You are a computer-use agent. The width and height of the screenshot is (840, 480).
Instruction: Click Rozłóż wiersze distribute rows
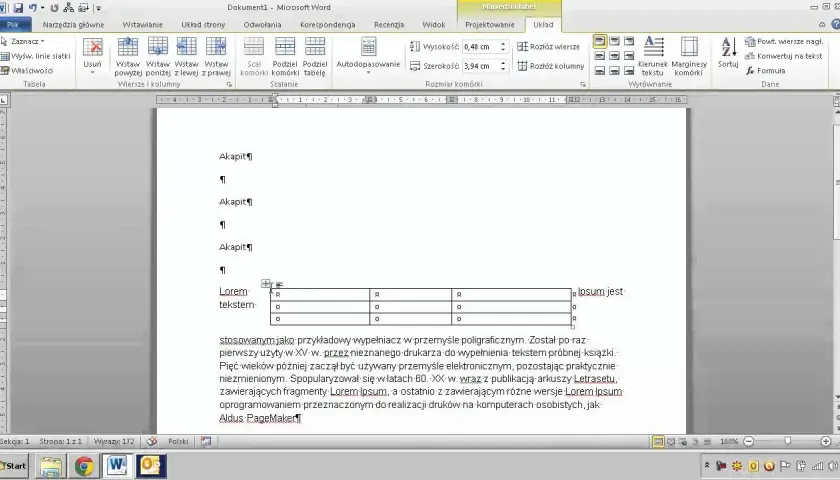[x=549, y=47]
